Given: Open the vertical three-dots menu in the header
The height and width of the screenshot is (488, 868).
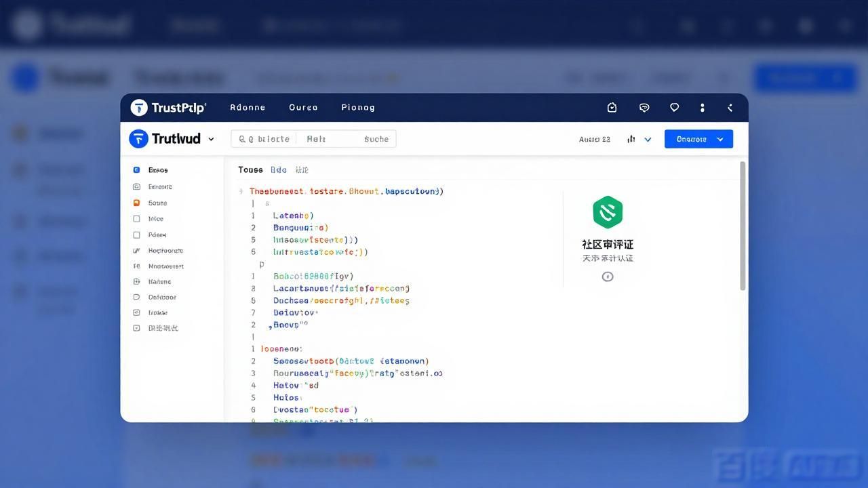Looking at the screenshot, I should point(703,108).
